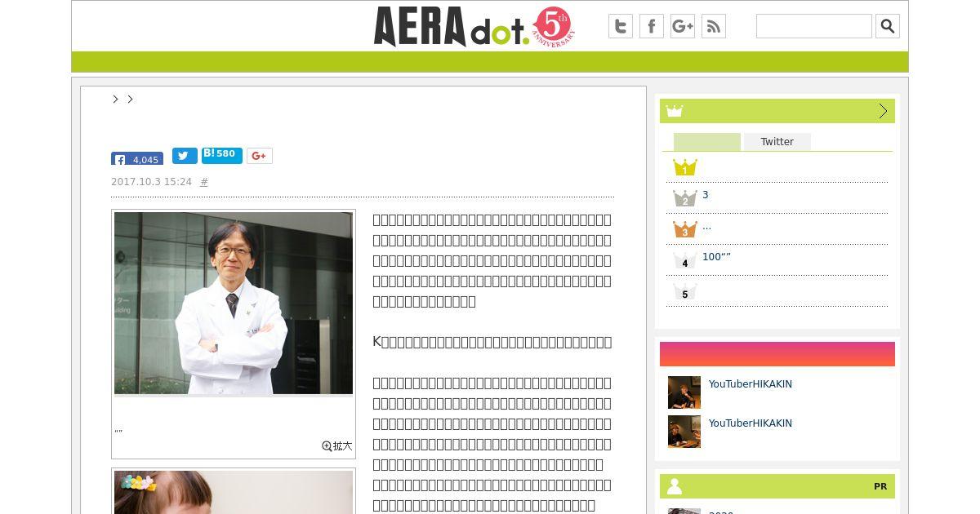Image resolution: width=980 pixels, height=514 pixels.
Task: Click the first breadcrumb chevron
Action: [115, 99]
